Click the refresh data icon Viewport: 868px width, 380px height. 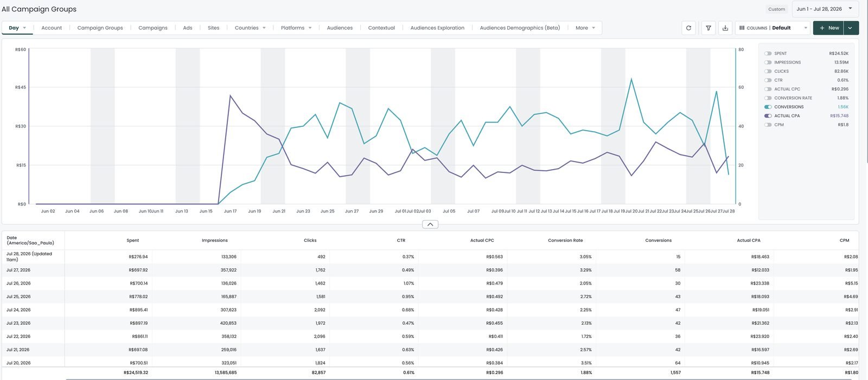tap(688, 28)
